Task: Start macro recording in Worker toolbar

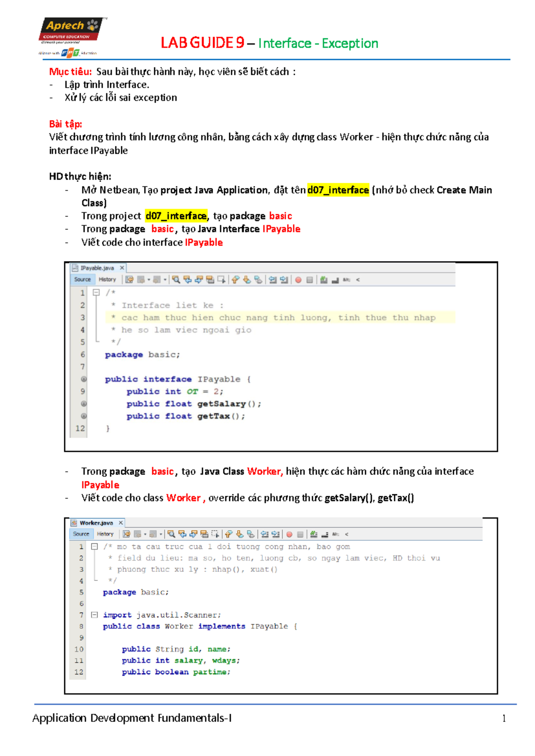Action: click(x=289, y=534)
